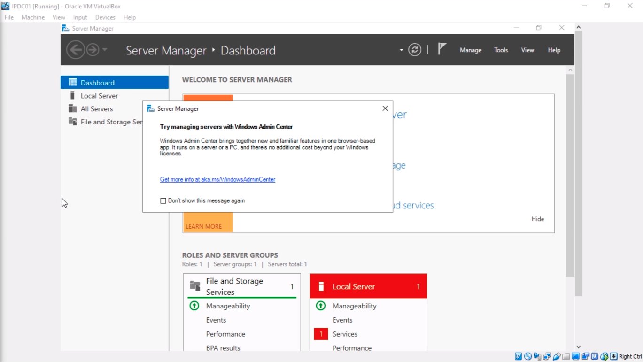This screenshot has width=644, height=362.
Task: Open the VirtualBox Devices menu
Action: pyautogui.click(x=105, y=17)
